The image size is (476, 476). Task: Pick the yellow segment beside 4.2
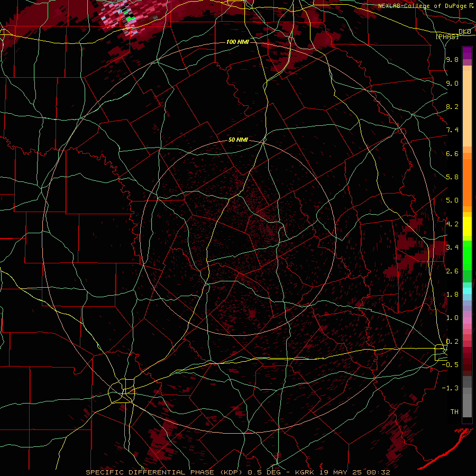467,226
